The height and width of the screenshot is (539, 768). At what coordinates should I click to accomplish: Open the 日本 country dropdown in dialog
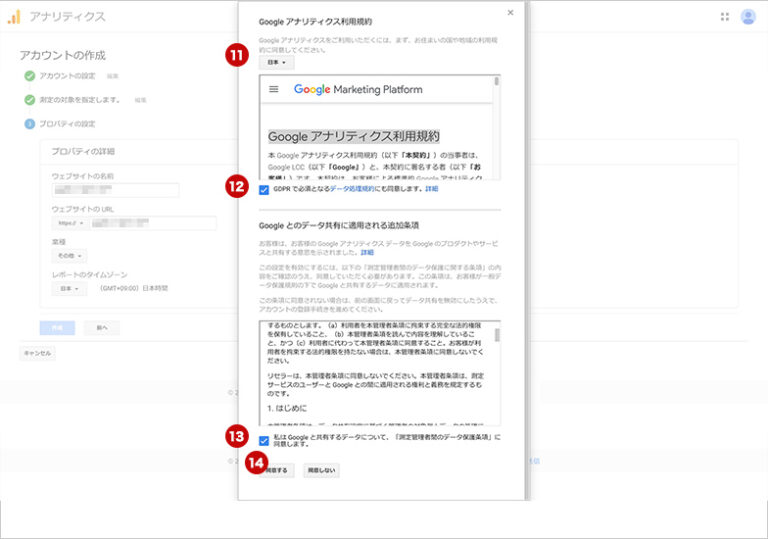pos(277,63)
